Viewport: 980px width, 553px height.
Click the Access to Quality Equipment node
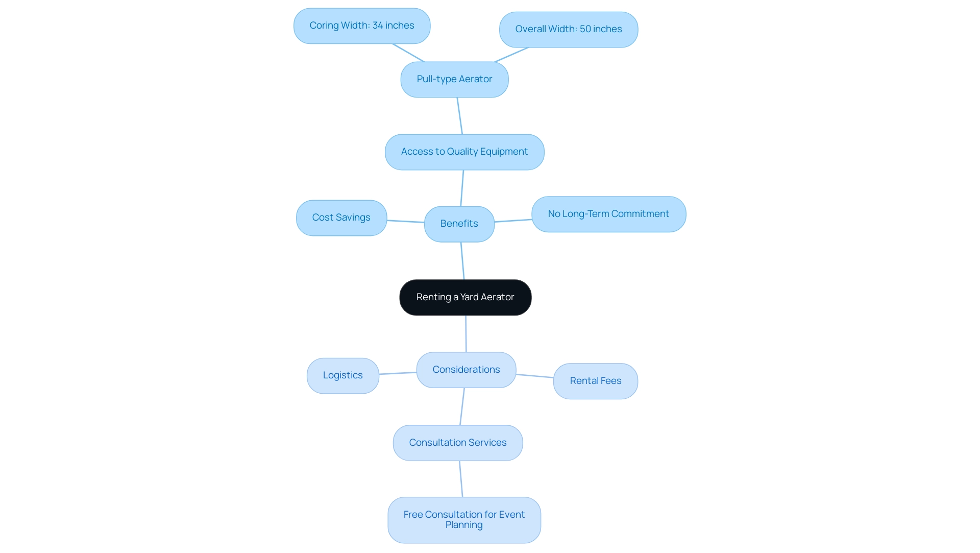click(x=464, y=151)
